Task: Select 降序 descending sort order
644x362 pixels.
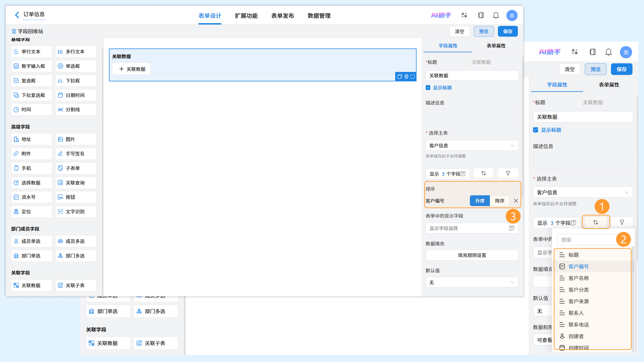Action: 499,201
